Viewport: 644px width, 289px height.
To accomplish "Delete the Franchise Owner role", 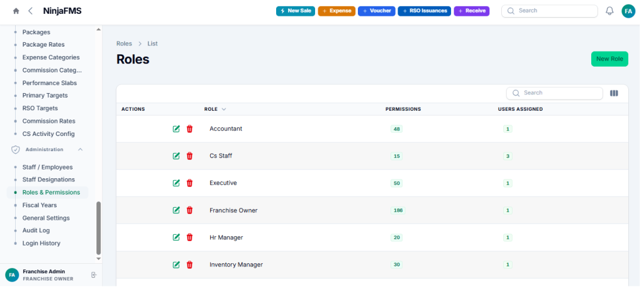I will point(189,210).
